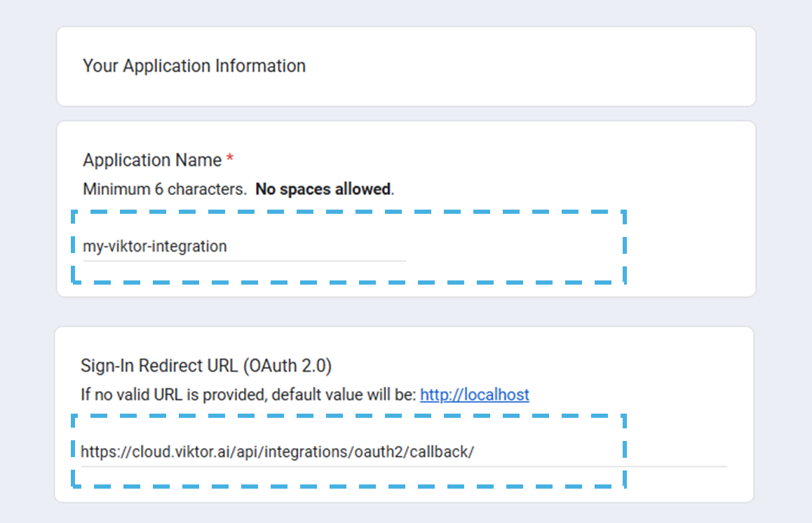Click the Application Name input field
The height and width of the screenshot is (523, 812).
coord(244,247)
